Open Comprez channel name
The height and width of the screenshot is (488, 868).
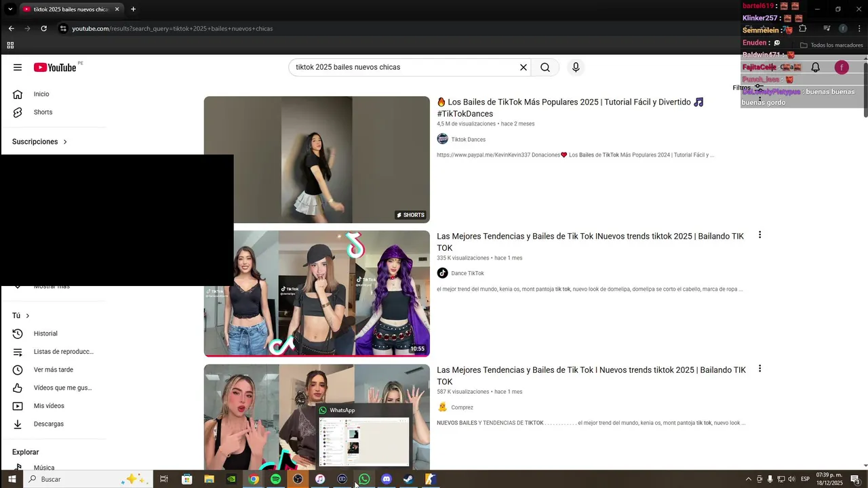point(462,408)
